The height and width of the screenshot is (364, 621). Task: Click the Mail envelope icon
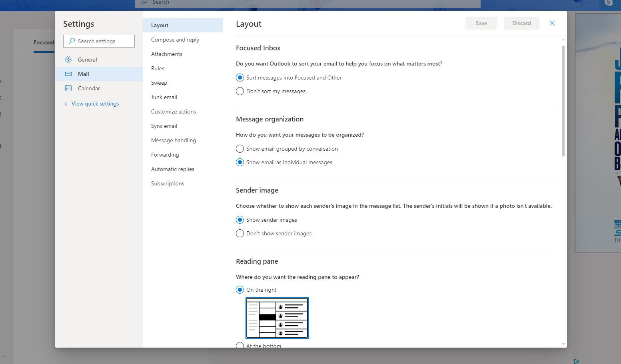(68, 74)
